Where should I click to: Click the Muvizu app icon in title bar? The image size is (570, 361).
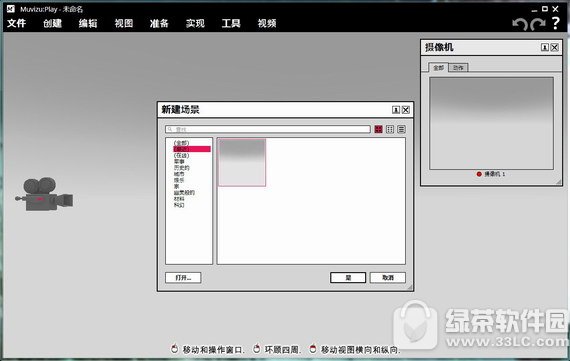point(11,9)
